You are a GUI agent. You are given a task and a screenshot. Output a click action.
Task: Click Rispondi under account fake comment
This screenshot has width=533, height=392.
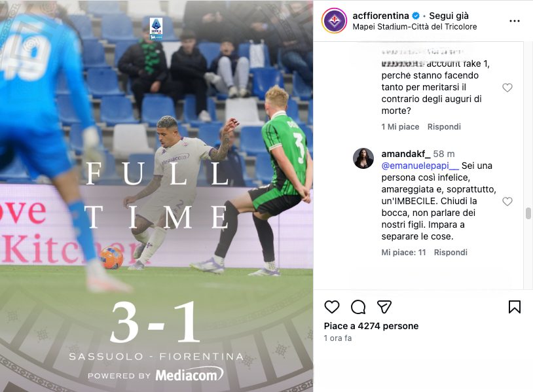tap(444, 127)
